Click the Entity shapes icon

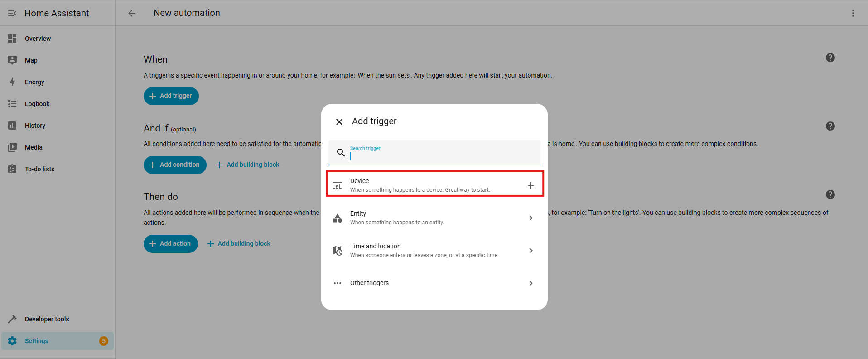pos(338,218)
